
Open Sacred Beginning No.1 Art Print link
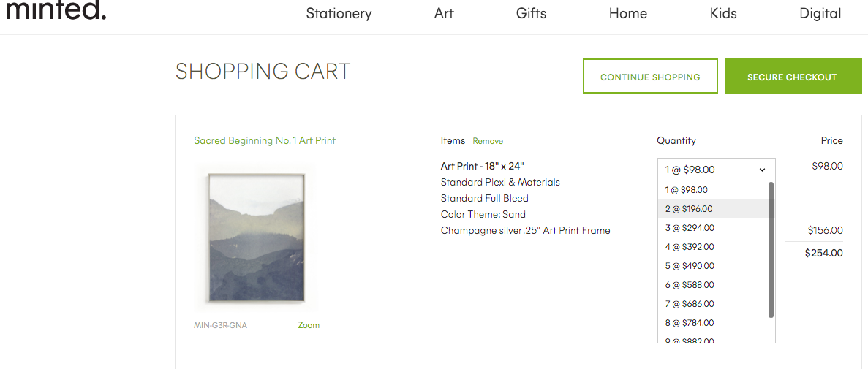pos(265,140)
